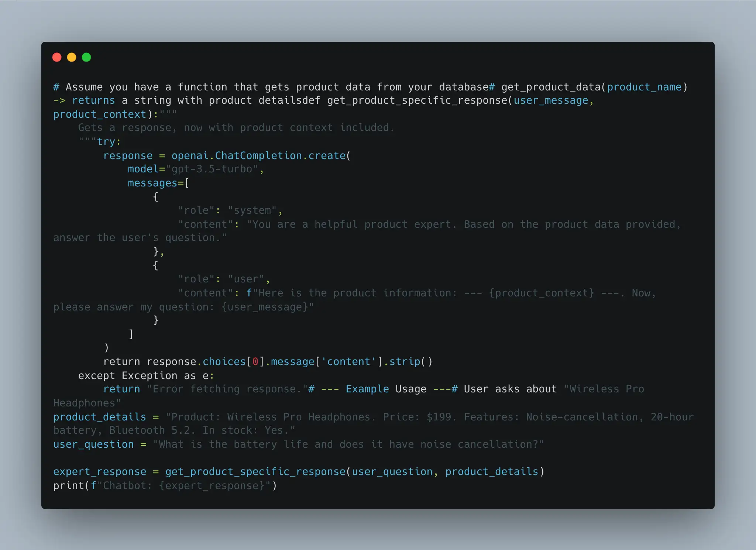756x550 pixels.
Task: Click the 'product_details =' variable assignment
Action: (106, 417)
